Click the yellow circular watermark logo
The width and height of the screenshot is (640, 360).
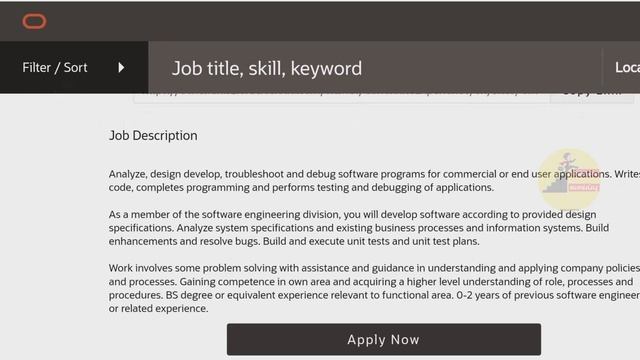(x=569, y=179)
